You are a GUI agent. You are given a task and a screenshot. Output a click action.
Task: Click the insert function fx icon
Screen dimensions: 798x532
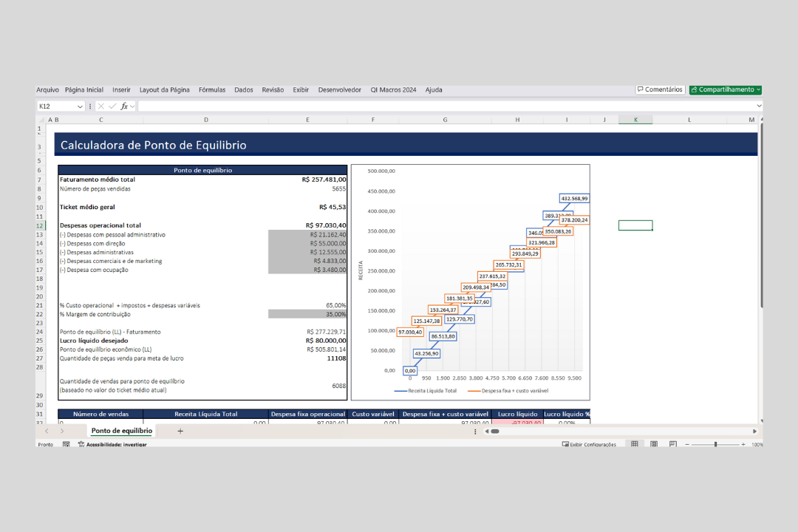pos(125,106)
